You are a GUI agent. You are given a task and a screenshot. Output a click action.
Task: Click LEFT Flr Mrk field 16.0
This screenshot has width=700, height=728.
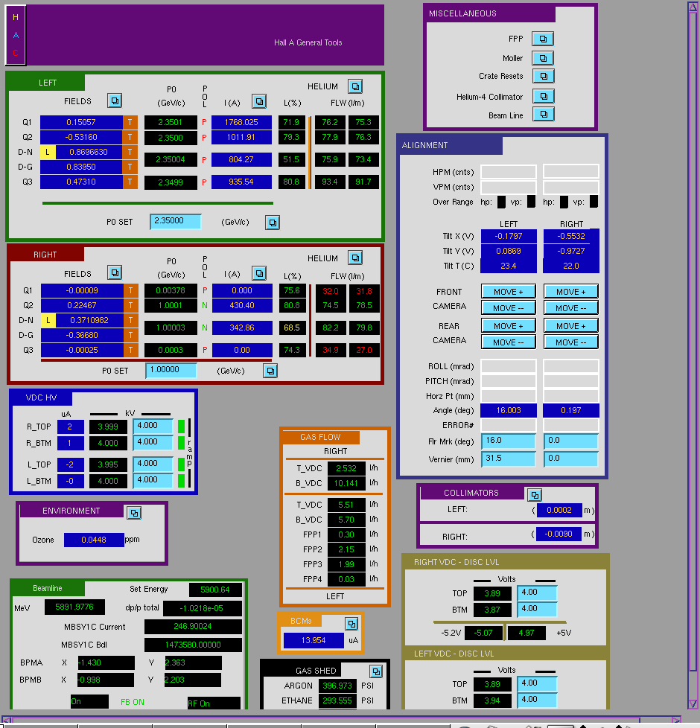pyautogui.click(x=509, y=441)
